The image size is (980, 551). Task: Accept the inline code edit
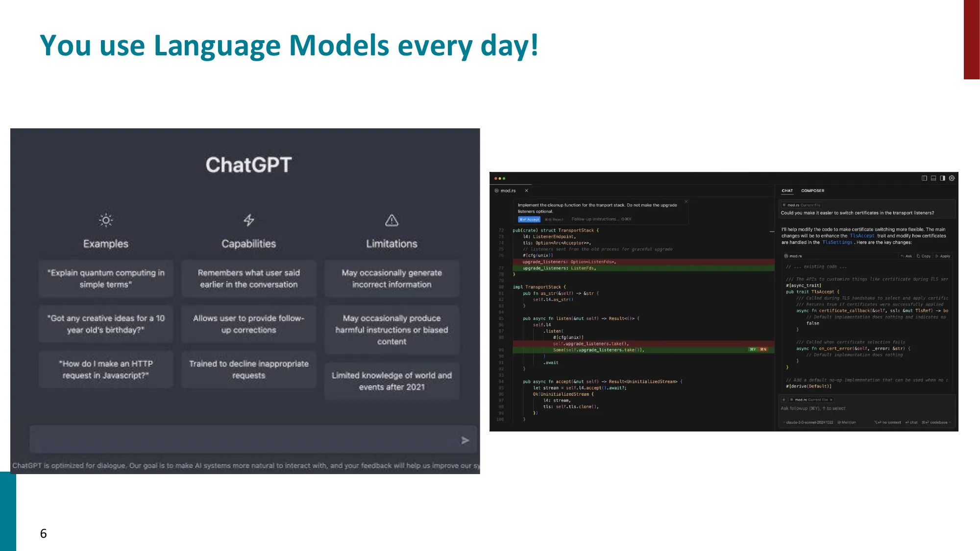coord(529,219)
